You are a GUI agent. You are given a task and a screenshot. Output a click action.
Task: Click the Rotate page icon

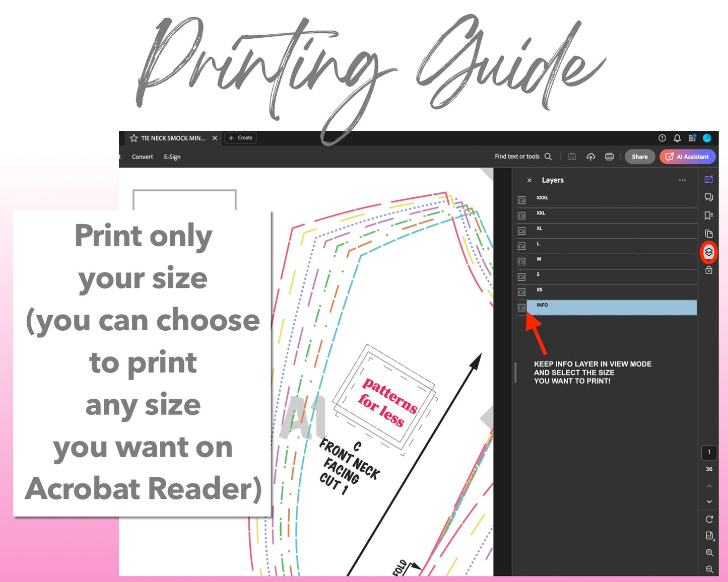click(709, 519)
